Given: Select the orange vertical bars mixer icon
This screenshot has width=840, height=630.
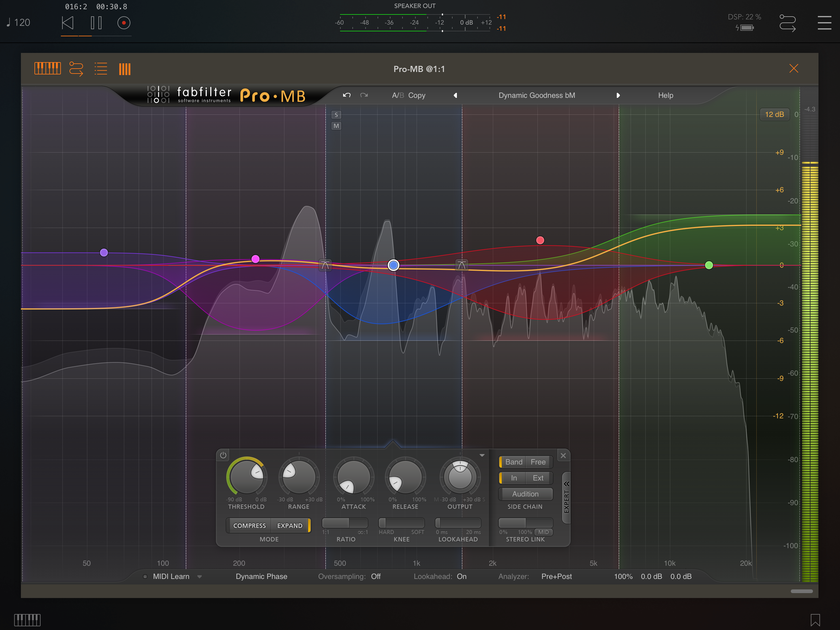Looking at the screenshot, I should (125, 69).
